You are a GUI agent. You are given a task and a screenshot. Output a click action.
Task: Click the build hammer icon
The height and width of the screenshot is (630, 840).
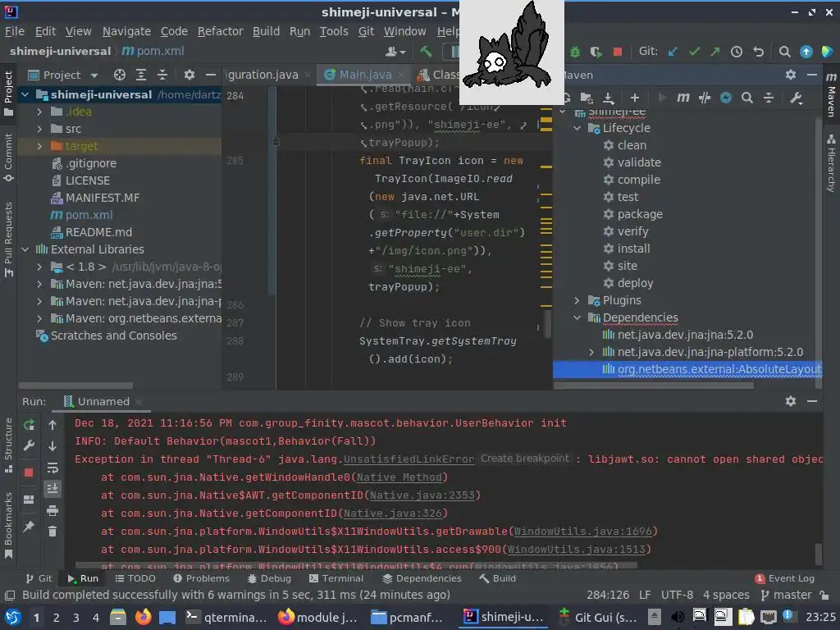tap(427, 52)
